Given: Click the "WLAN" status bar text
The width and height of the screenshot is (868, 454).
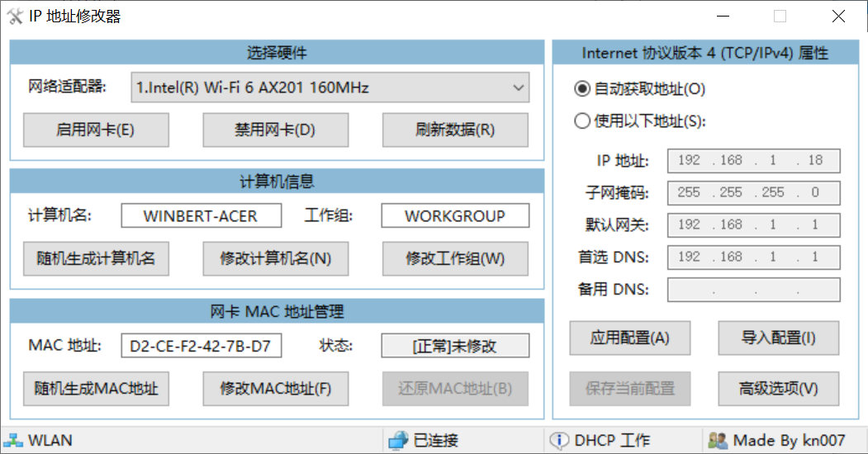Looking at the screenshot, I should [50, 441].
